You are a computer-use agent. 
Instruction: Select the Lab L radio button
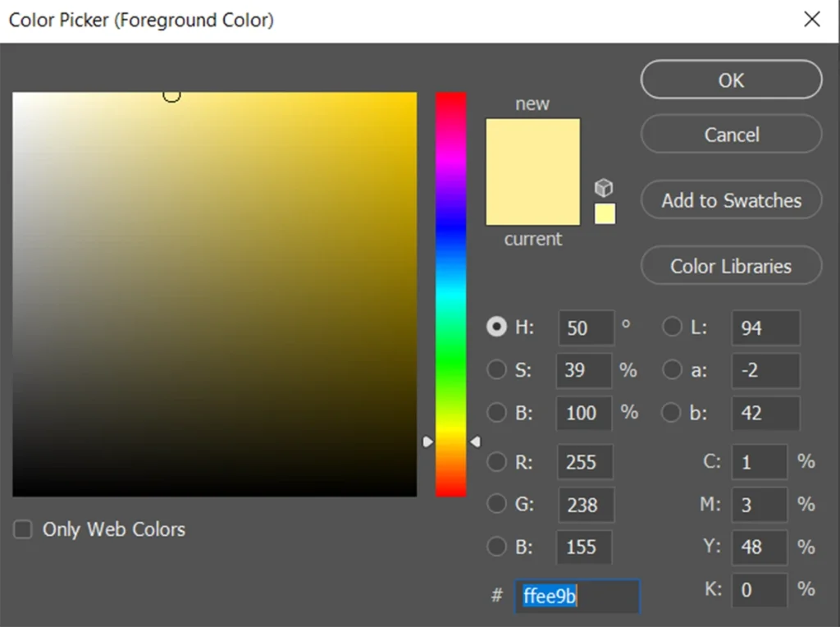click(x=672, y=327)
